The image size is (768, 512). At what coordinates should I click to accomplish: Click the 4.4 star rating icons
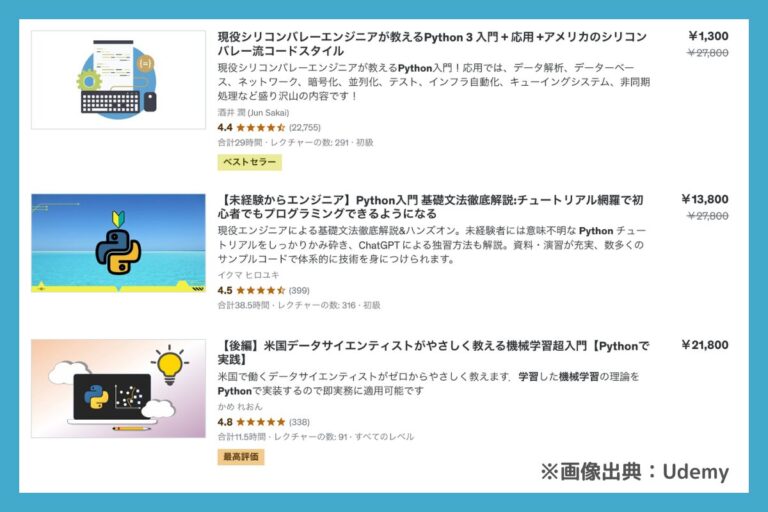click(261, 128)
